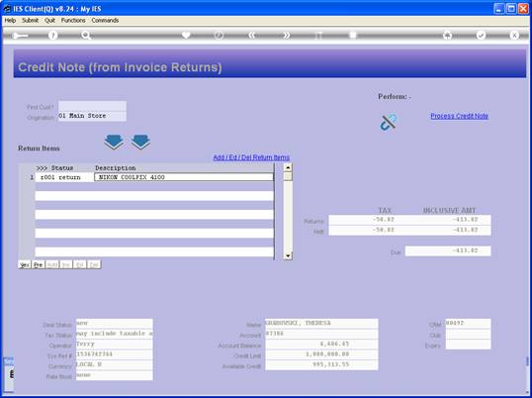Image resolution: width=532 pixels, height=398 pixels.
Task: Open the help question-mark icon
Action: (x=52, y=35)
